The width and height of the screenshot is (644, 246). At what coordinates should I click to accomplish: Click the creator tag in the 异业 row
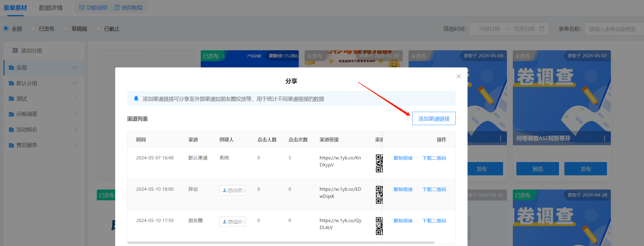pyautogui.click(x=232, y=190)
